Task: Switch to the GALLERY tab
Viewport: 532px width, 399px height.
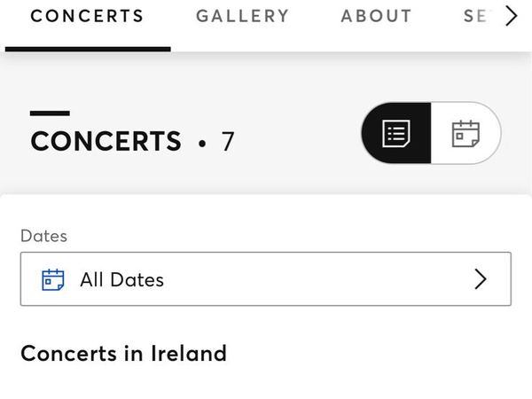Action: [x=242, y=16]
